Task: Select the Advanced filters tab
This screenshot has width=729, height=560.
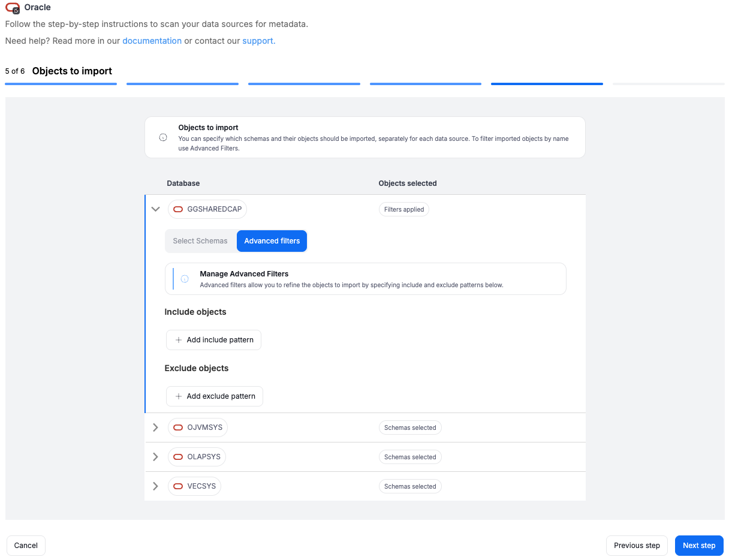Action: 272,241
